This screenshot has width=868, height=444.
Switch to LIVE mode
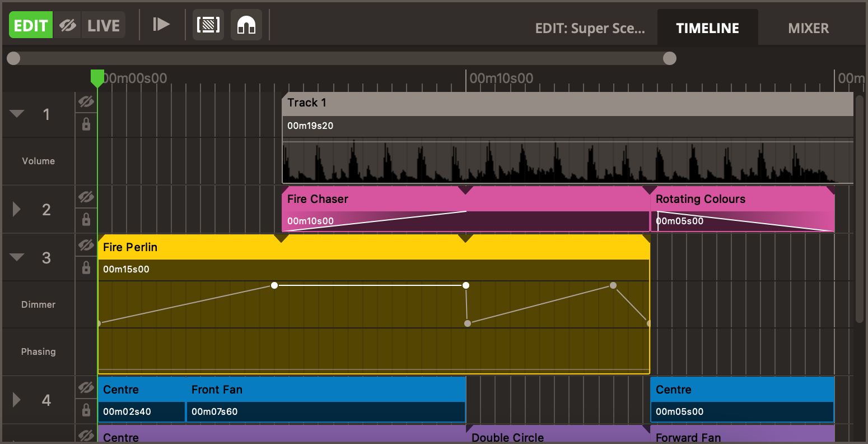pos(104,25)
